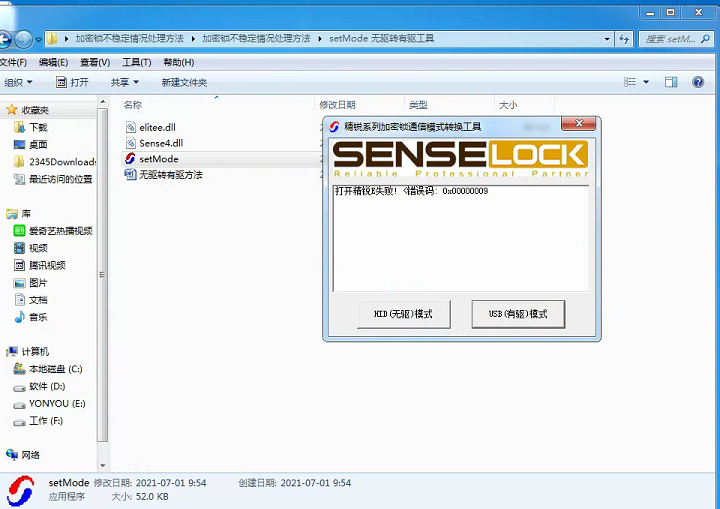Viewport: 720px width, 509px height.
Task: Click the sidebar scrollbar down arrow
Action: pos(103,465)
